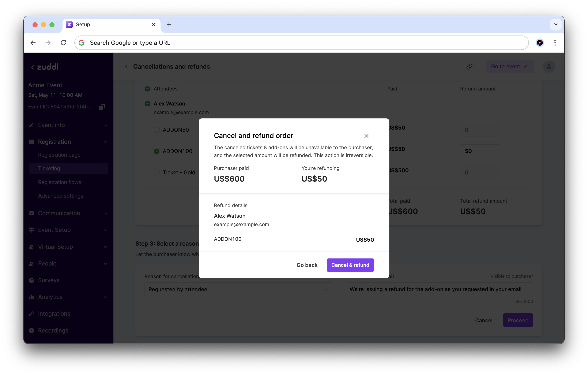Open the user profile avatar icon
Viewport: 588px width, 375px height.
(x=549, y=67)
